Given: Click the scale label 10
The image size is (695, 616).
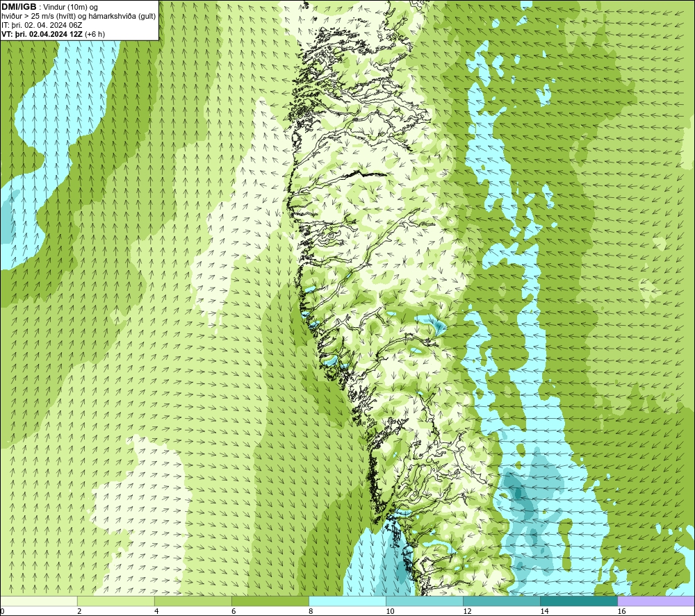Looking at the screenshot, I should point(390,612).
